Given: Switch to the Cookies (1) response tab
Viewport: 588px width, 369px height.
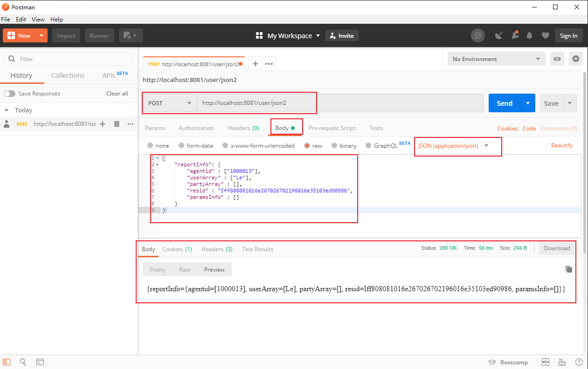Looking at the screenshot, I should tap(177, 249).
